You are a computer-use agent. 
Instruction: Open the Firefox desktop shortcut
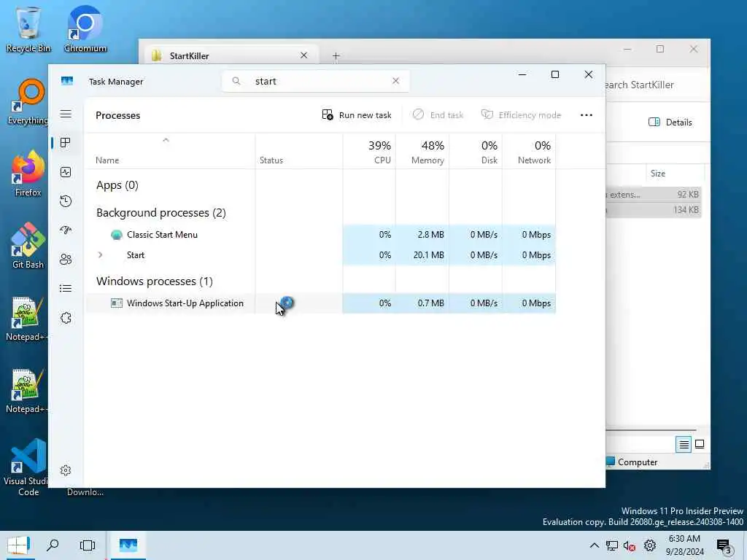(28, 174)
